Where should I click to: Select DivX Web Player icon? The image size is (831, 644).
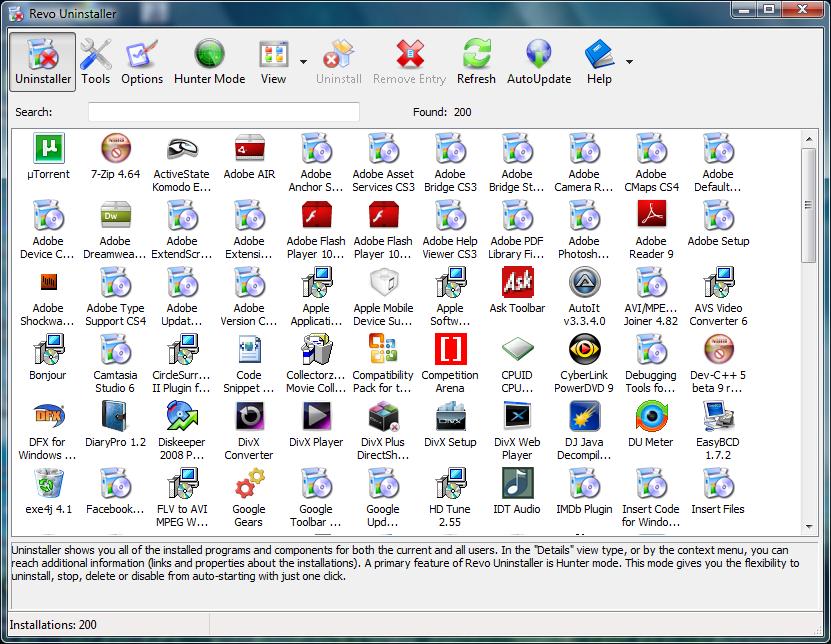(x=517, y=417)
